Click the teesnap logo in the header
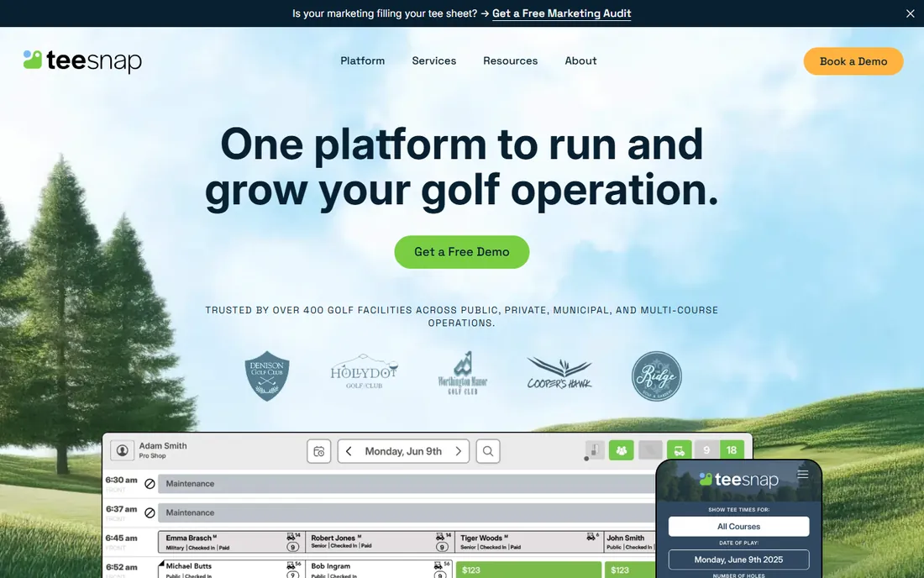The height and width of the screenshot is (578, 924). coord(82,60)
